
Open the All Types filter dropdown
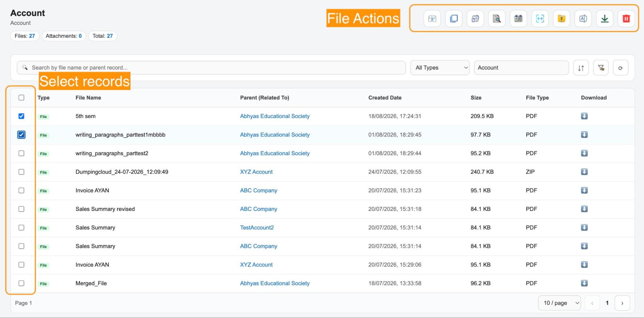440,68
